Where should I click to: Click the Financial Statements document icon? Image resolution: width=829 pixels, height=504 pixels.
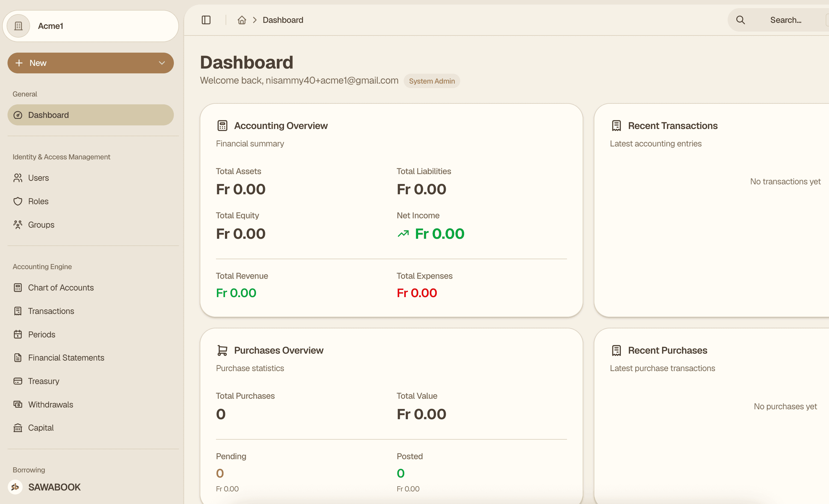18,358
